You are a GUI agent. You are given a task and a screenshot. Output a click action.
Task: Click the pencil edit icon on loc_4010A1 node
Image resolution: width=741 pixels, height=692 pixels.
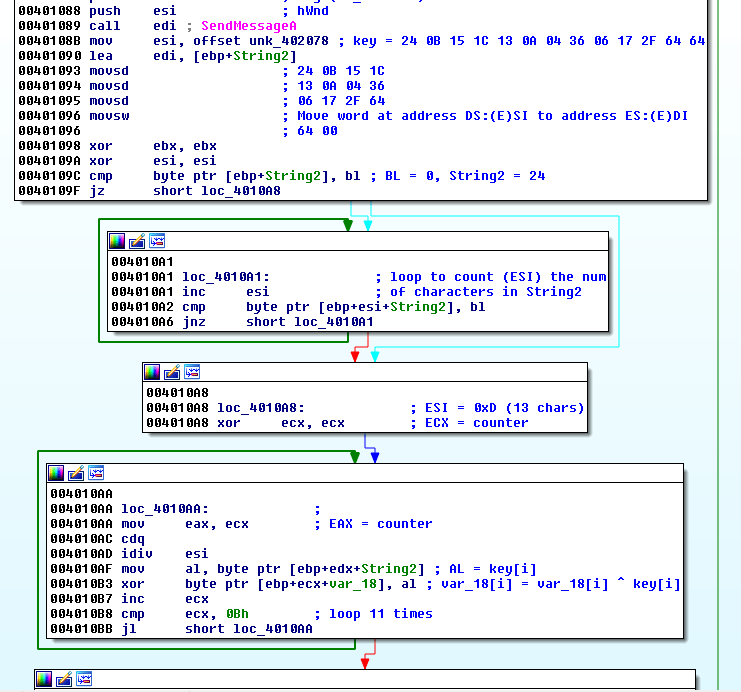click(137, 241)
